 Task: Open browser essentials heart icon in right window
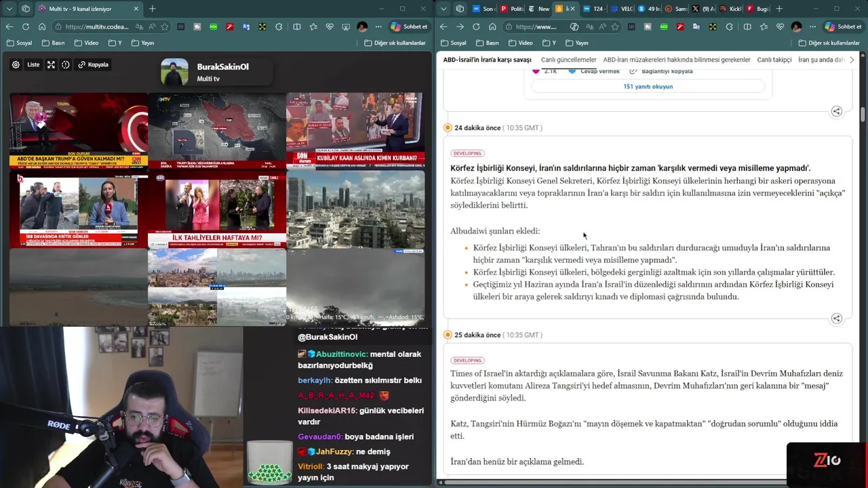click(x=780, y=26)
